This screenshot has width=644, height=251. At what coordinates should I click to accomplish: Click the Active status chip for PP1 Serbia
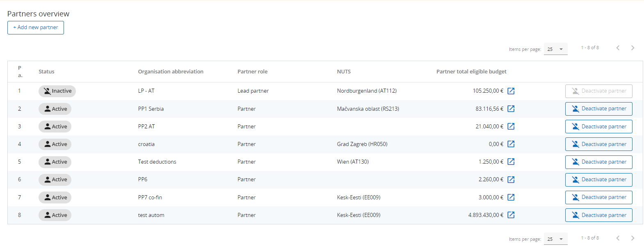click(55, 109)
